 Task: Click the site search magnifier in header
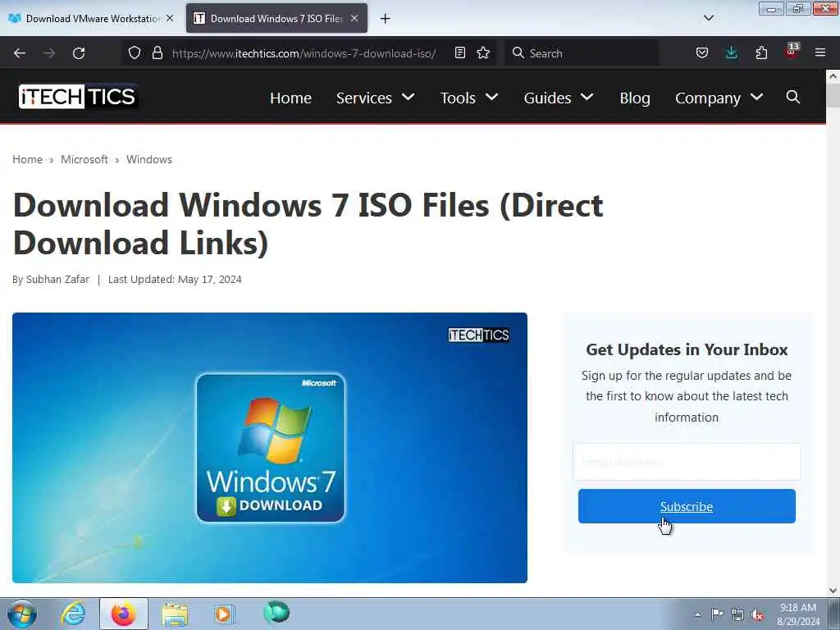793,97
